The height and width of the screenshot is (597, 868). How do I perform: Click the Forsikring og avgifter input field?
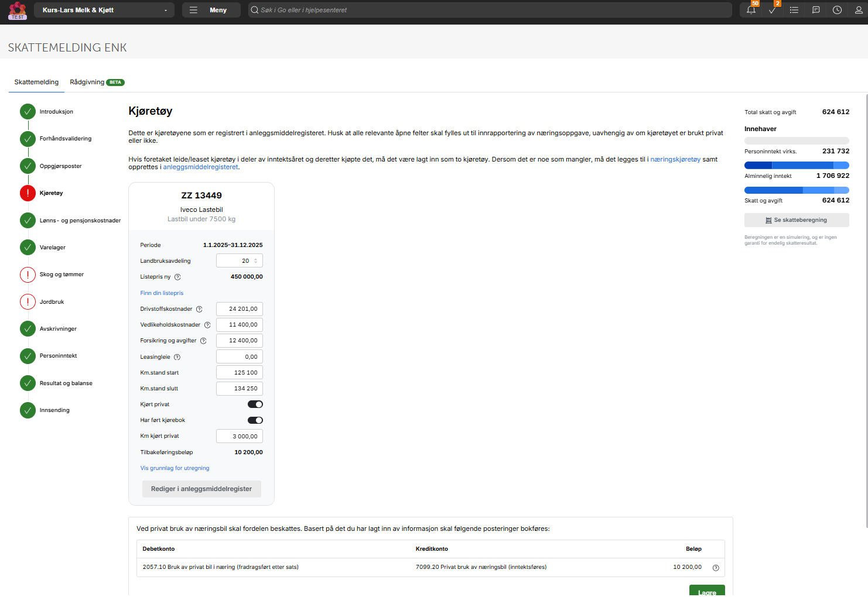point(240,341)
